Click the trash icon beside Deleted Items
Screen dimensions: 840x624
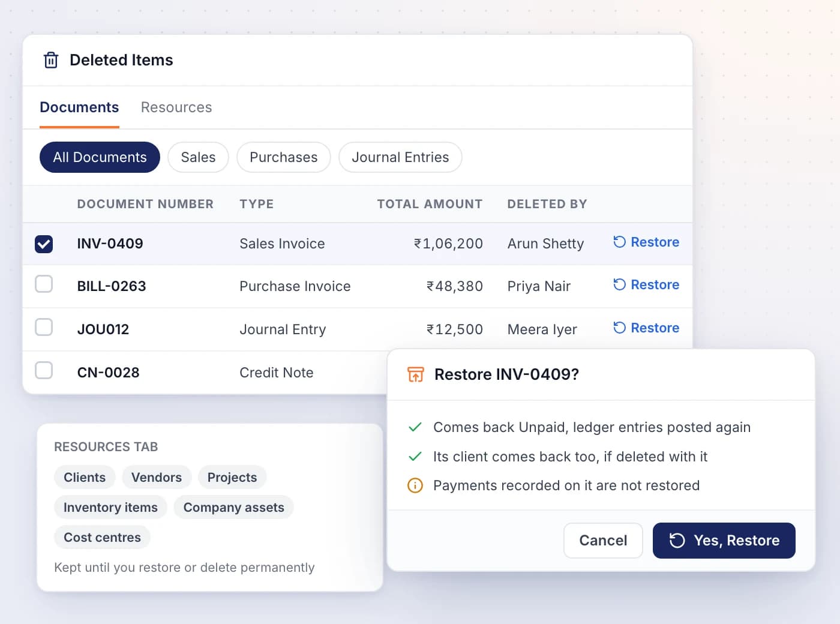[x=51, y=60]
